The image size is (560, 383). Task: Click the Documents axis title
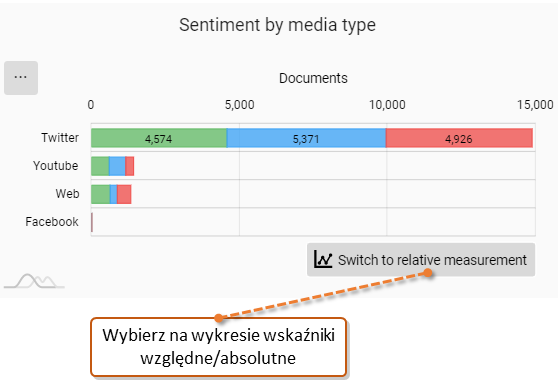[313, 78]
